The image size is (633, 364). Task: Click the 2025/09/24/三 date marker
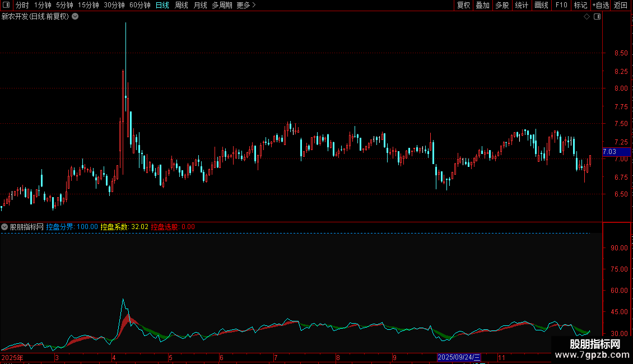coord(459,357)
